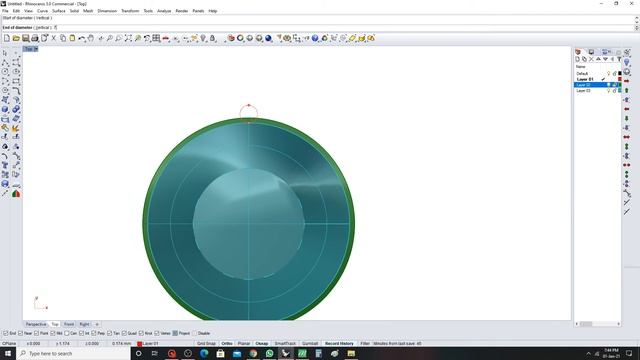Click the move layer up arrow icon
This screenshot has height=360, width=640.
pos(598,59)
